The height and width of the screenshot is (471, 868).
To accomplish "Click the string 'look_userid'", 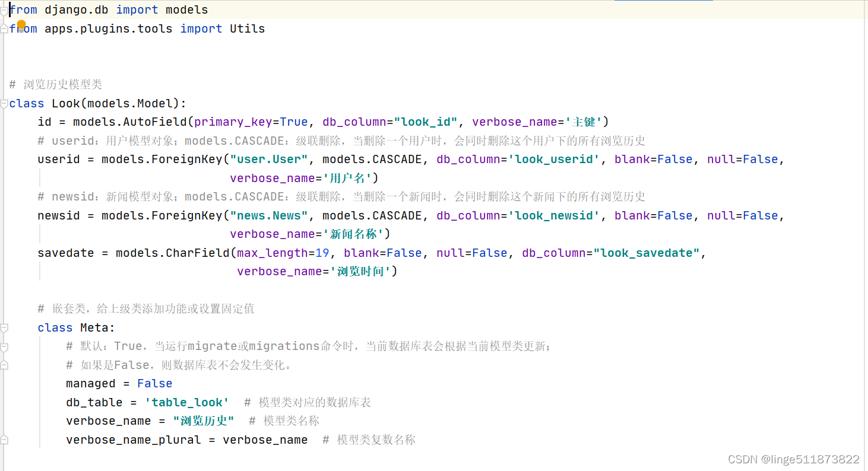I will [x=554, y=159].
